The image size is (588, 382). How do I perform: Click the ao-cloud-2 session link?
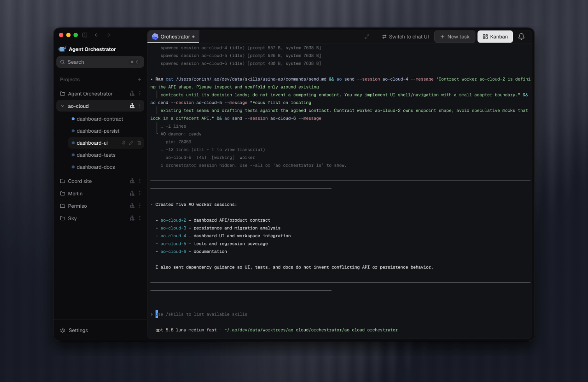click(173, 220)
